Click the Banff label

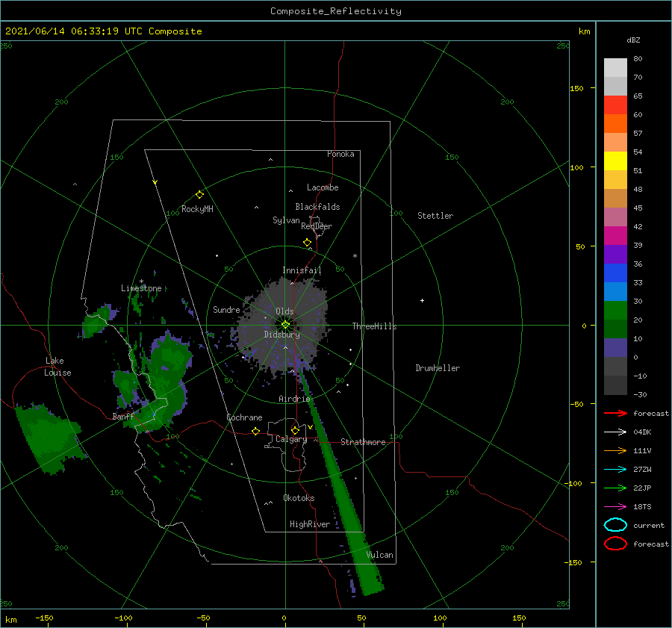point(123,416)
